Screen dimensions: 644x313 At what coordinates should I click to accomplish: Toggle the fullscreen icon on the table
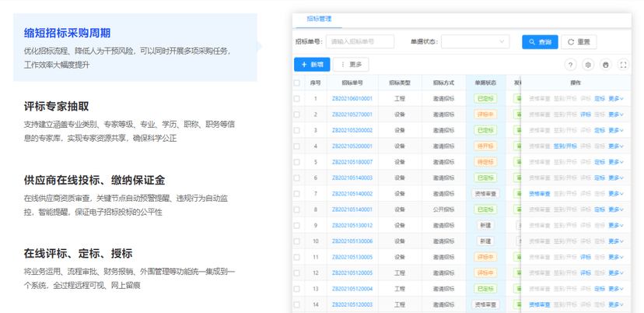click(x=624, y=65)
